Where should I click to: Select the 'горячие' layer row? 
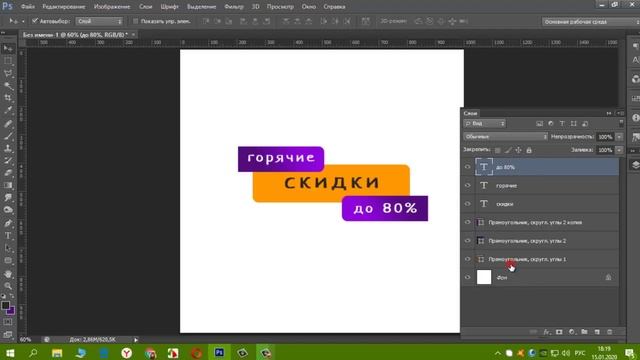(x=540, y=185)
